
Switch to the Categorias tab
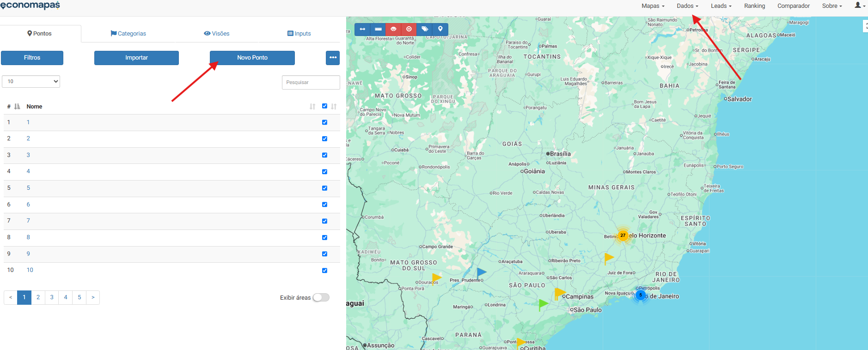click(128, 34)
